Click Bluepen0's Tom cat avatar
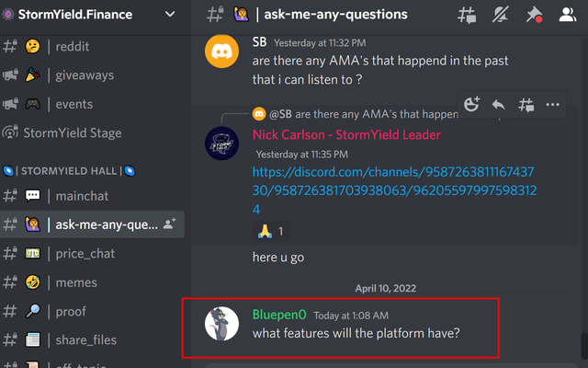The width and height of the screenshot is (588, 368). [221, 324]
